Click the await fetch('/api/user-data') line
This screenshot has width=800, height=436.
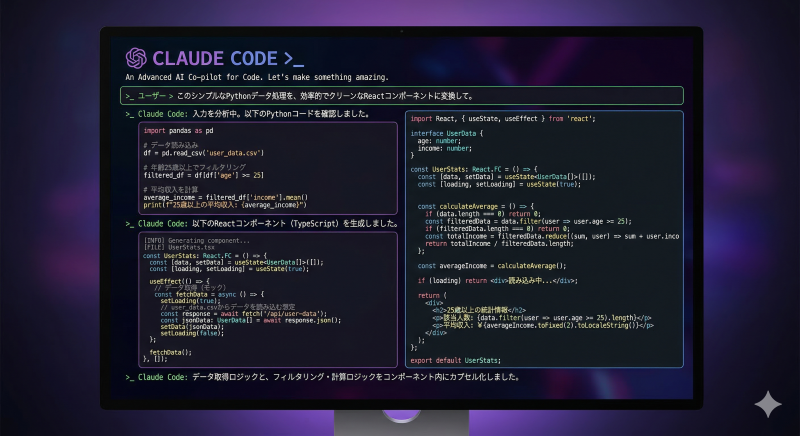(x=243, y=314)
